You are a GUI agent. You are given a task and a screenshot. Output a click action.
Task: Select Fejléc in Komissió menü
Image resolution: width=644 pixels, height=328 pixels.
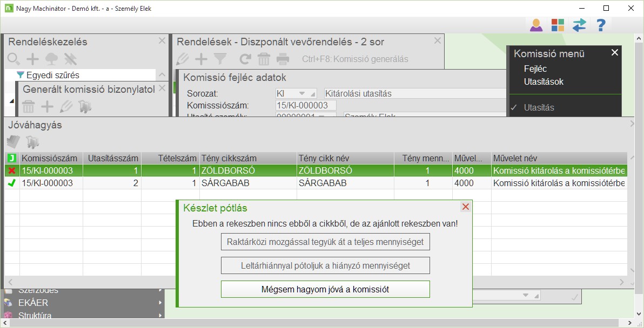[x=535, y=69]
